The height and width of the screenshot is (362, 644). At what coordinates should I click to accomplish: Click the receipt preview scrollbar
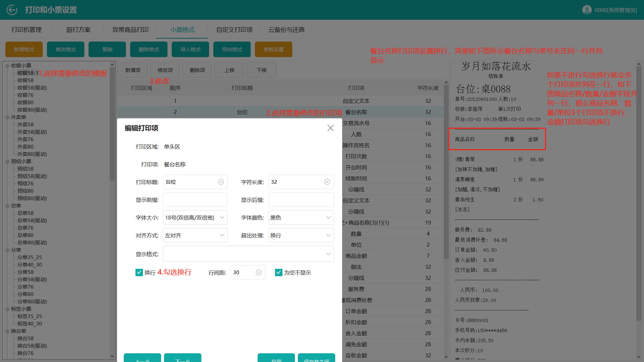(639, 193)
